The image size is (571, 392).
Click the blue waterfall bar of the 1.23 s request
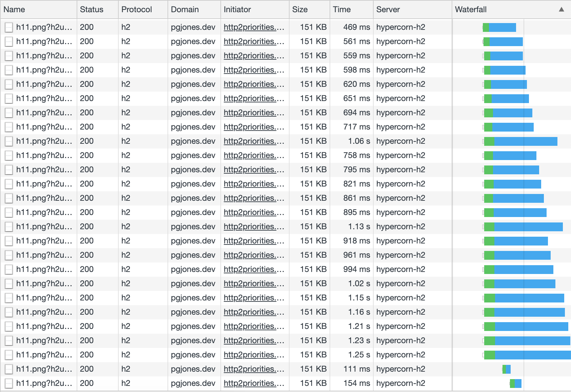click(532, 340)
